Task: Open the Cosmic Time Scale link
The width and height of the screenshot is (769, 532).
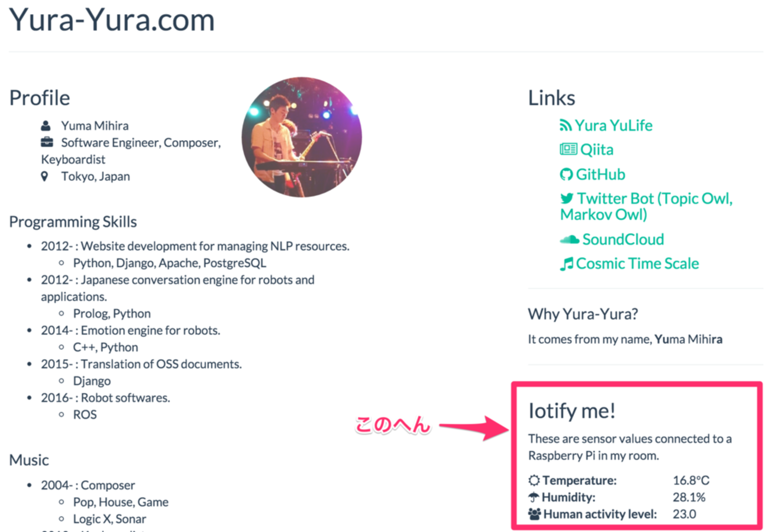Action: (638, 264)
